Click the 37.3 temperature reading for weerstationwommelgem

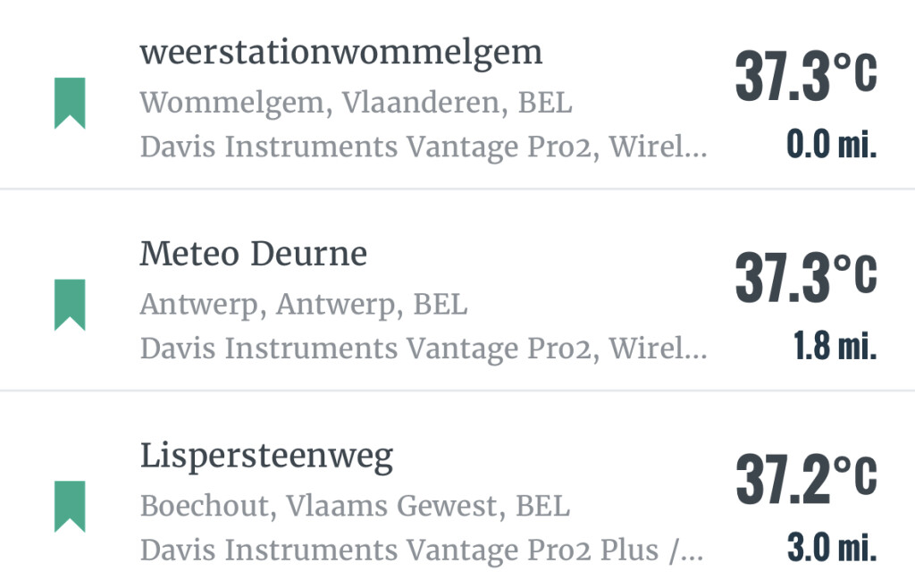tap(783, 77)
